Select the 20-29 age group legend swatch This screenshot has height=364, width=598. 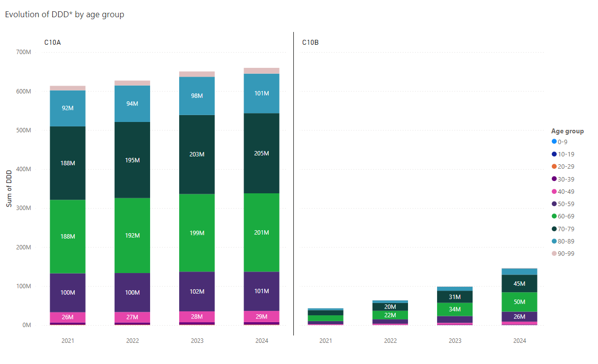tap(554, 167)
